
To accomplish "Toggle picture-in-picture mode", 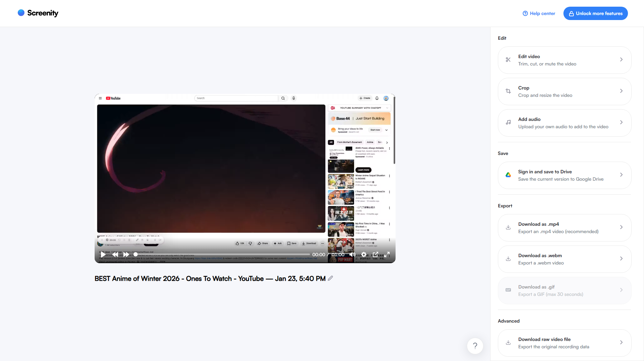I will pyautogui.click(x=375, y=254).
